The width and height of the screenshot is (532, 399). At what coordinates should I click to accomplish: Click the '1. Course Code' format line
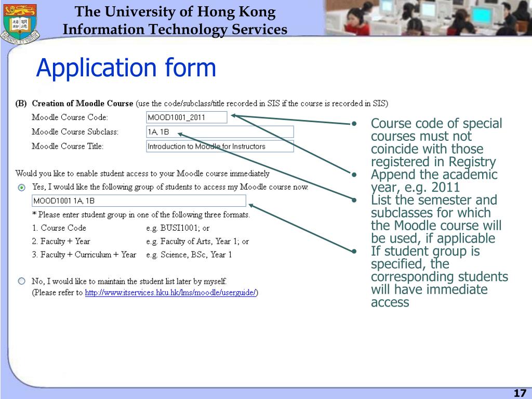click(x=59, y=228)
